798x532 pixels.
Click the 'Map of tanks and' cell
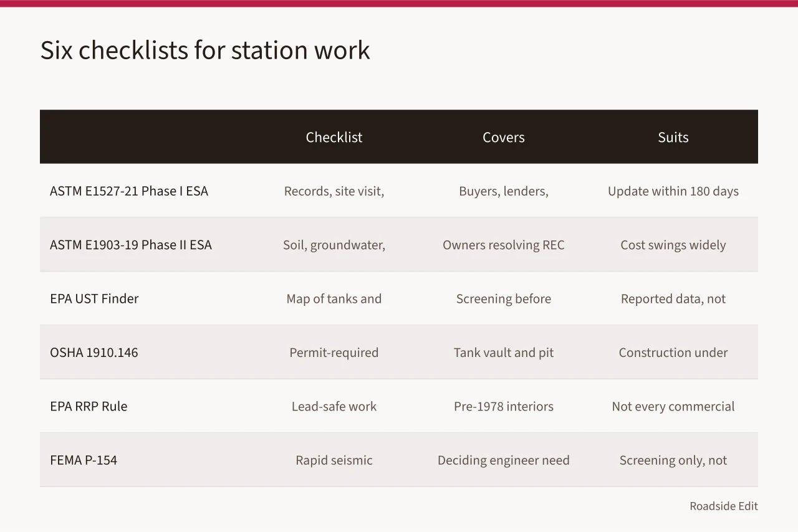(334, 298)
